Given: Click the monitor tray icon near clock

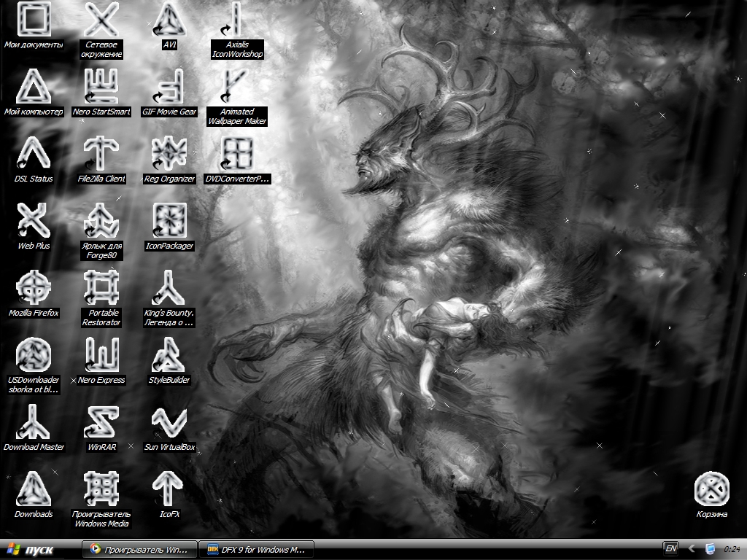Looking at the screenshot, I should coord(710,549).
